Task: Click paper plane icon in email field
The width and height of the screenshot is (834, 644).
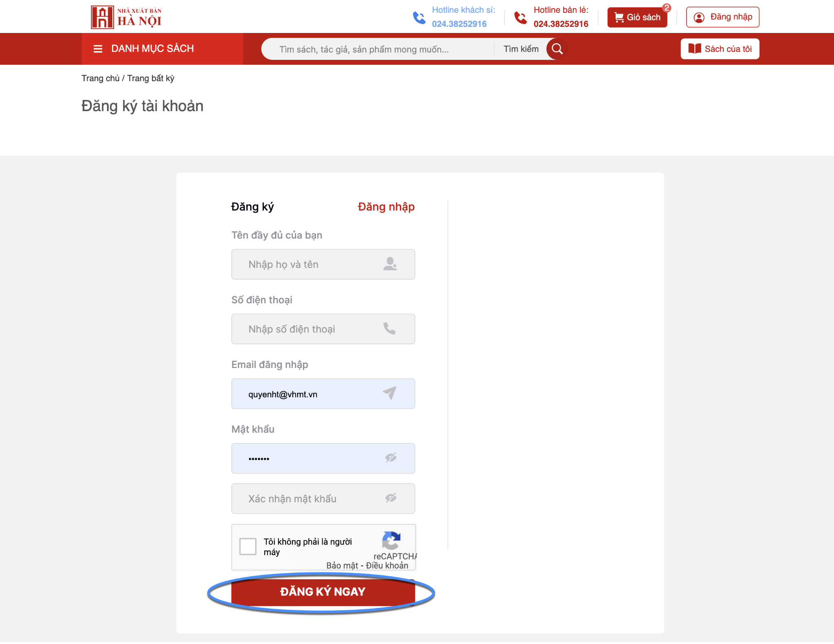Action: coord(389,393)
